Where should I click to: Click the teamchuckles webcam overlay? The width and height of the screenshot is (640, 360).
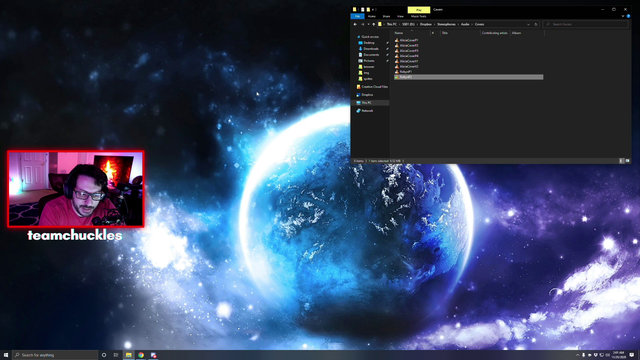pos(76,189)
